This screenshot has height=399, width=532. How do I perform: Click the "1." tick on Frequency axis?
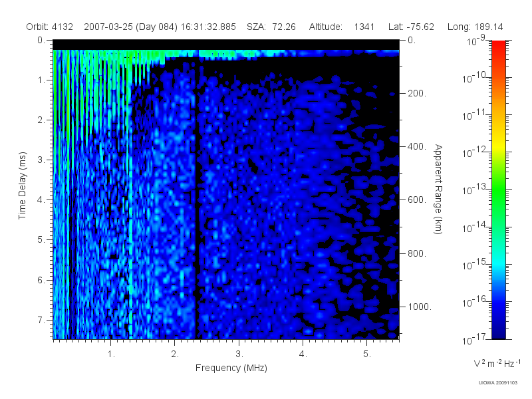click(111, 354)
